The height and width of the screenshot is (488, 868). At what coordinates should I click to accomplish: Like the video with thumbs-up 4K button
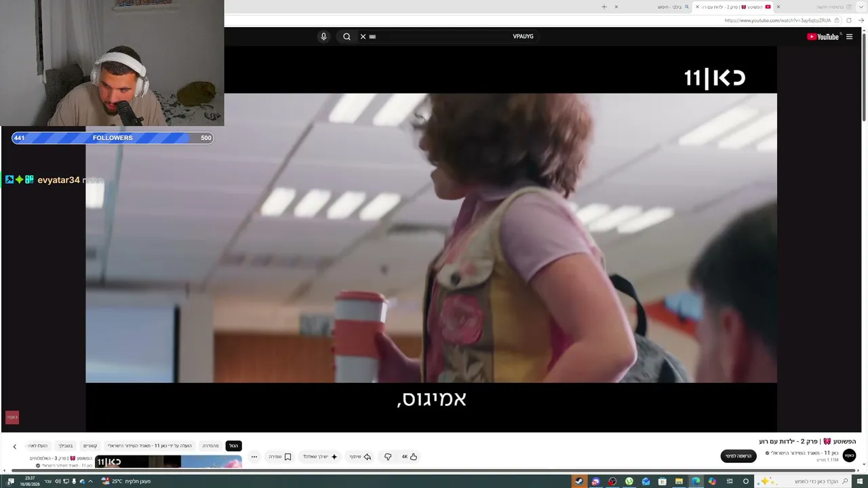pos(410,457)
